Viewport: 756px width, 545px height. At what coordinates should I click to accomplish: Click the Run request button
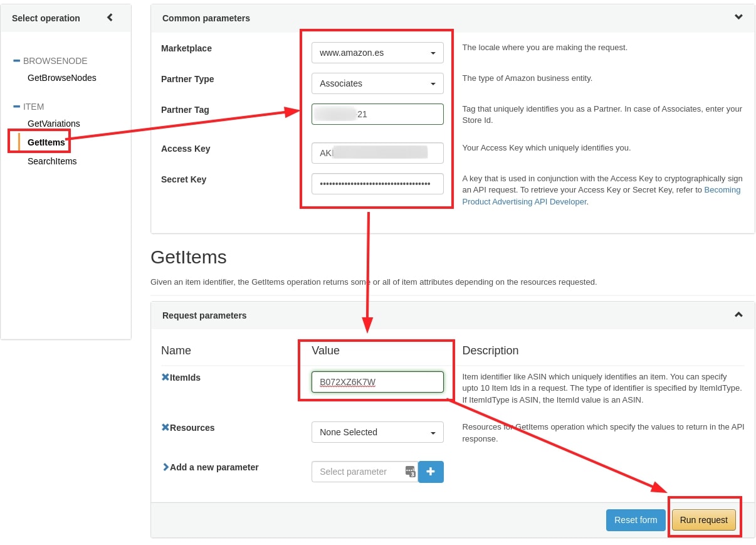pyautogui.click(x=704, y=520)
